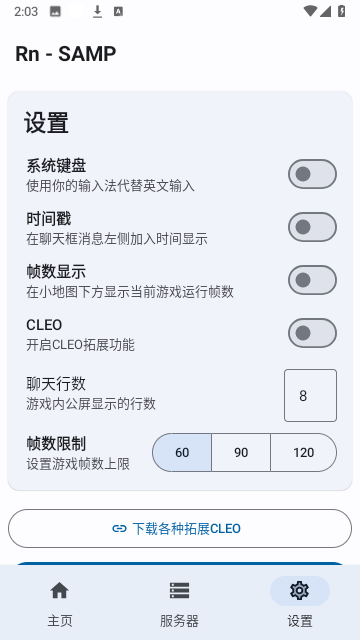Tap the image notification icon in status bar

click(56, 12)
